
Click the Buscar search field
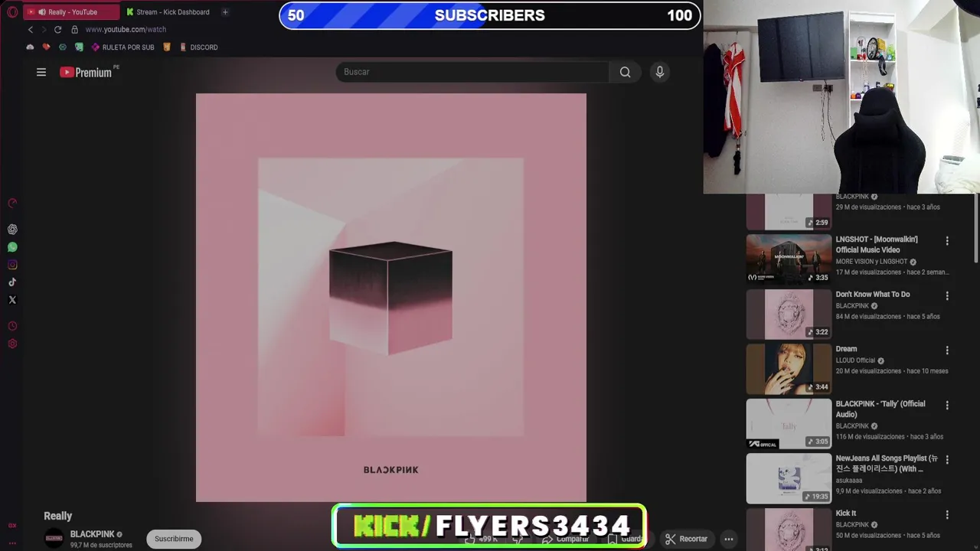472,72
